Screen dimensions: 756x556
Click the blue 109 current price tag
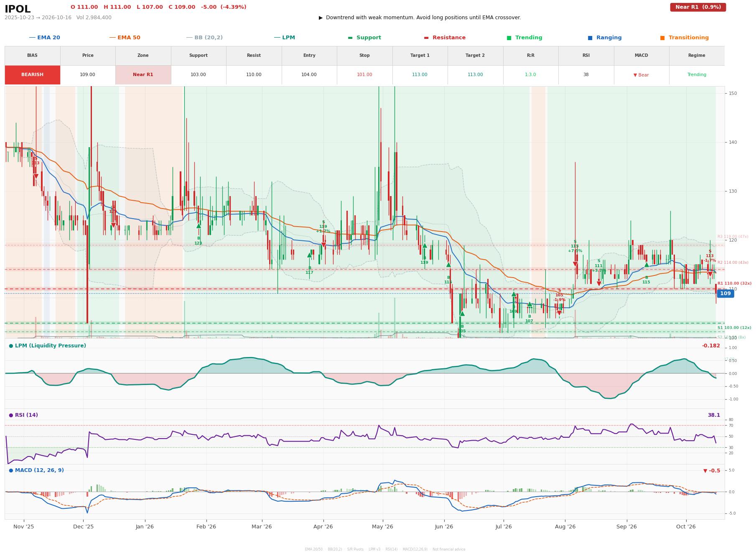pyautogui.click(x=725, y=293)
